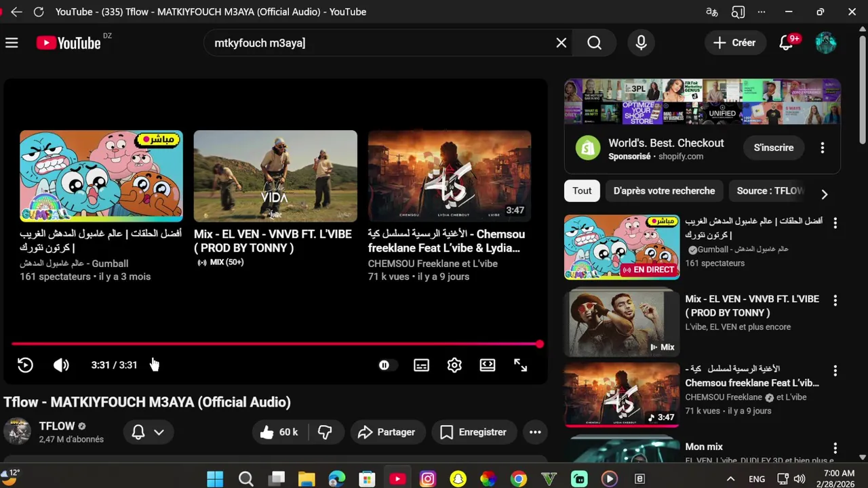Replay the video

pyautogui.click(x=25, y=365)
